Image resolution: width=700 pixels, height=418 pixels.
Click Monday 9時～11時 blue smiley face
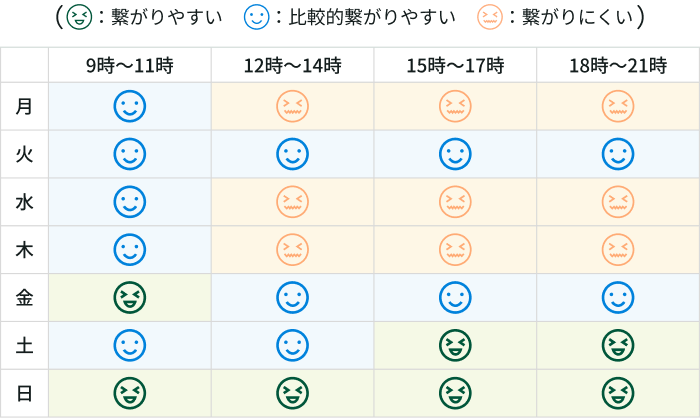click(x=129, y=106)
